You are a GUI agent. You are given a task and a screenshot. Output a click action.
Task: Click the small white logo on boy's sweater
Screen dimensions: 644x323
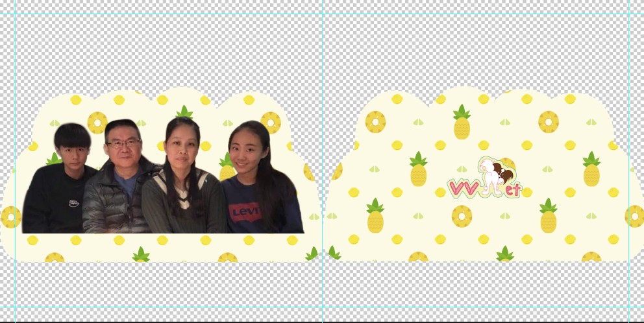tap(75, 203)
